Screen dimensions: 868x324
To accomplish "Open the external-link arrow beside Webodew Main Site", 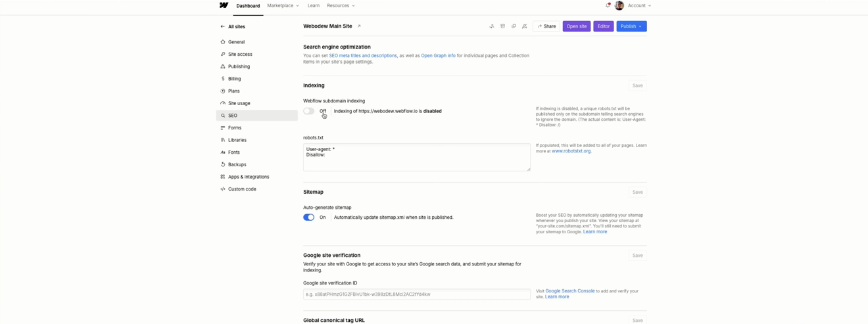I will pyautogui.click(x=359, y=26).
